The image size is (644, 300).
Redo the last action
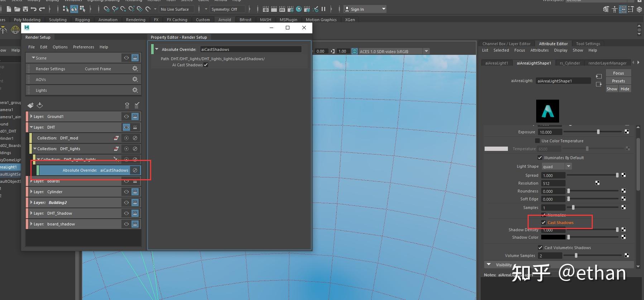point(42,9)
